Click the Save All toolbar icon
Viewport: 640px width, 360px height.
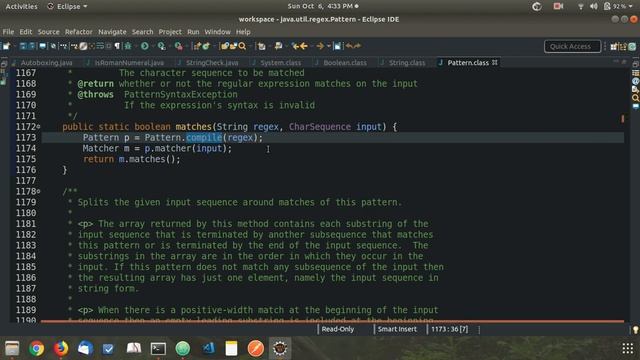(x=32, y=46)
